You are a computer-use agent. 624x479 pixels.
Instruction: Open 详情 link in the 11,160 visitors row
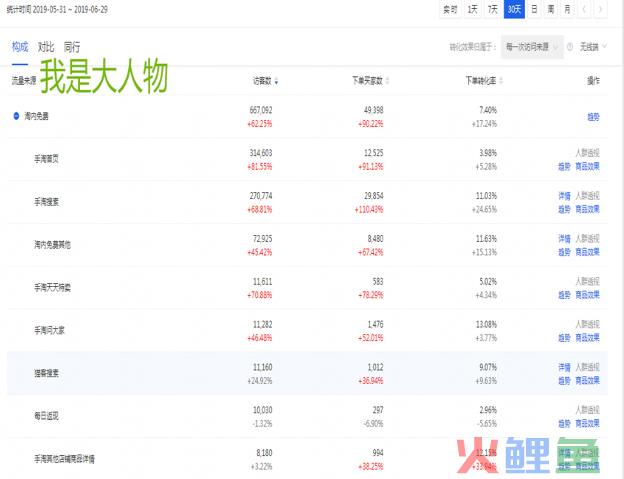pos(564,367)
